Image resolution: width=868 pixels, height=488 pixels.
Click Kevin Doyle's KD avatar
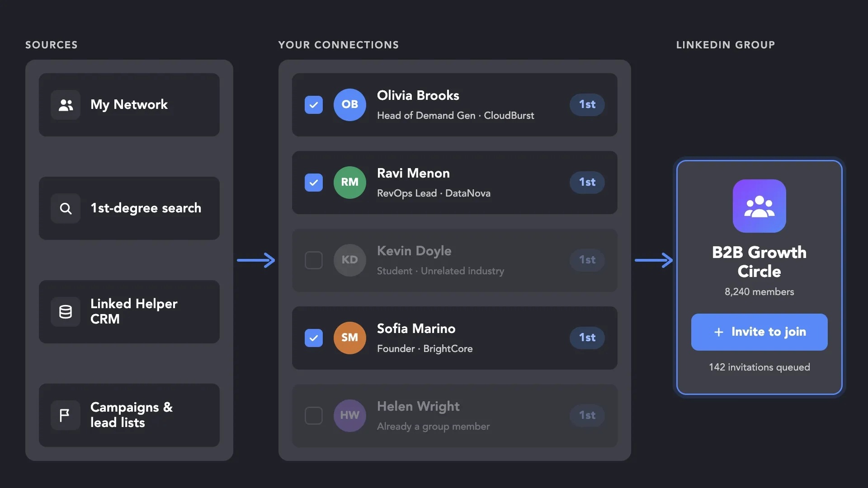point(350,260)
